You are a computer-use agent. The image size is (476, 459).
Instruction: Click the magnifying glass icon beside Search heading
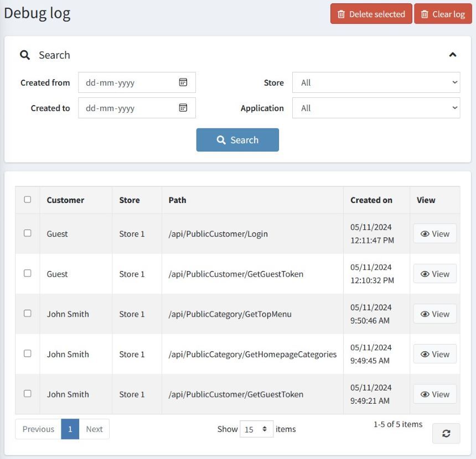pos(25,55)
